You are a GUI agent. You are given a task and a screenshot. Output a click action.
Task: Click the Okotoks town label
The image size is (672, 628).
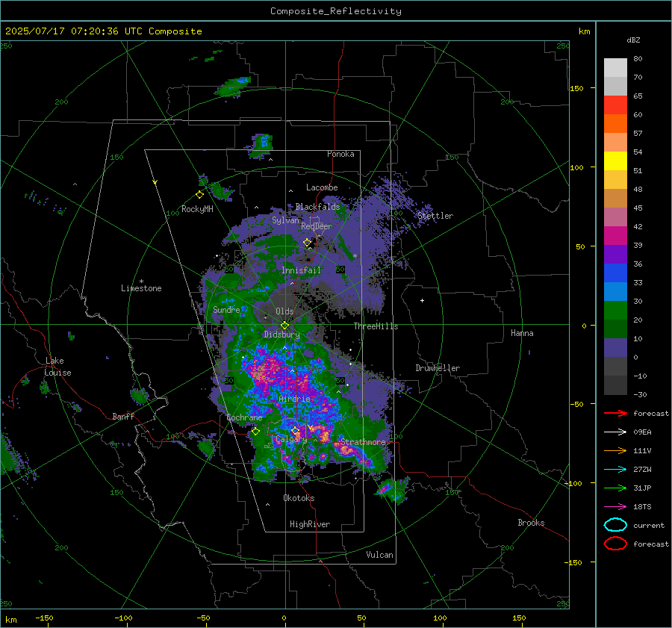299,498
